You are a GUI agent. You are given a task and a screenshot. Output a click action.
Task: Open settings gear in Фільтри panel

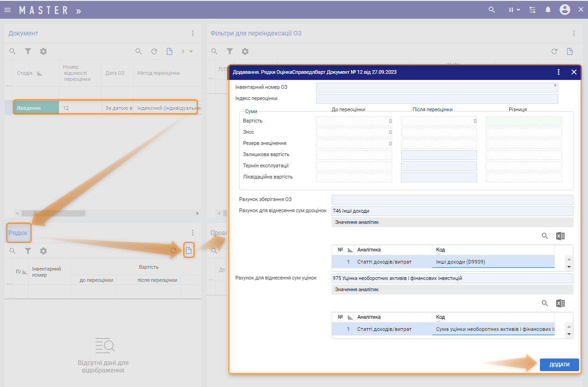(245, 51)
